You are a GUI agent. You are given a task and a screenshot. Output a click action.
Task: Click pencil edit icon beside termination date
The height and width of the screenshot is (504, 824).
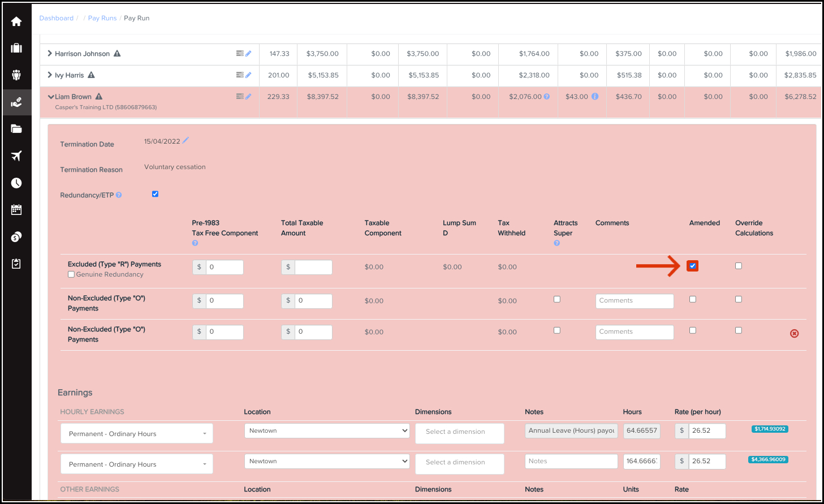185,140
